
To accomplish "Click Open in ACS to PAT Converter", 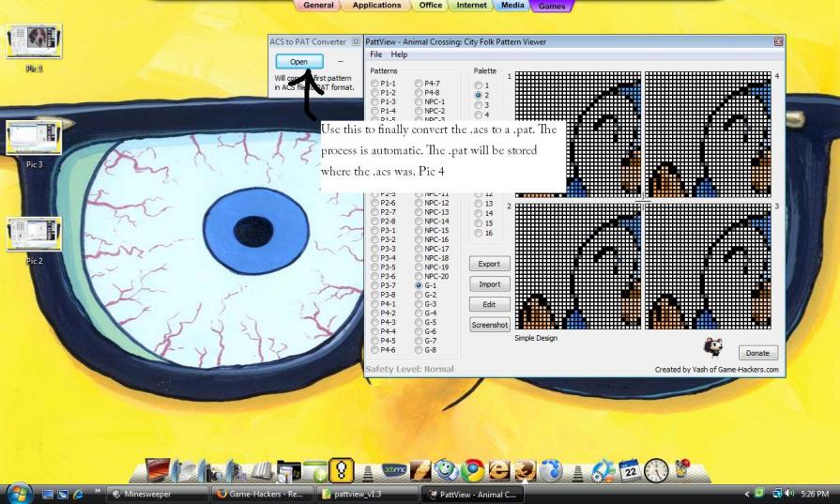I will pos(299,62).
